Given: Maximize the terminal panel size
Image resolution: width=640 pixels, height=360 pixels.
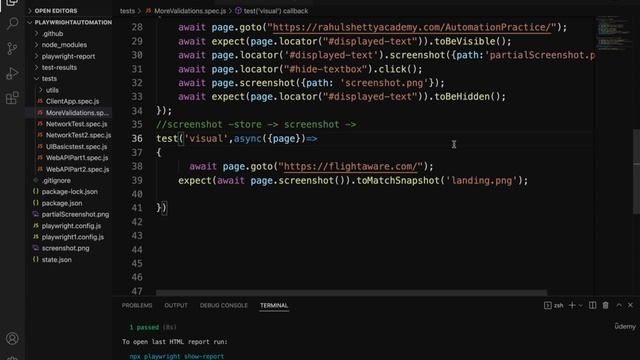Looking at the screenshot, I should pos(619,305).
